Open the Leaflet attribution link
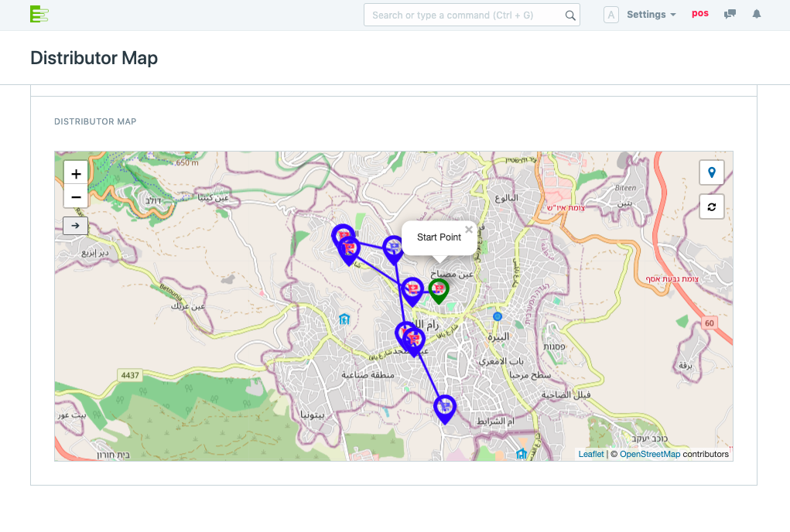Viewport: 790px width, 532px height. 591,454
